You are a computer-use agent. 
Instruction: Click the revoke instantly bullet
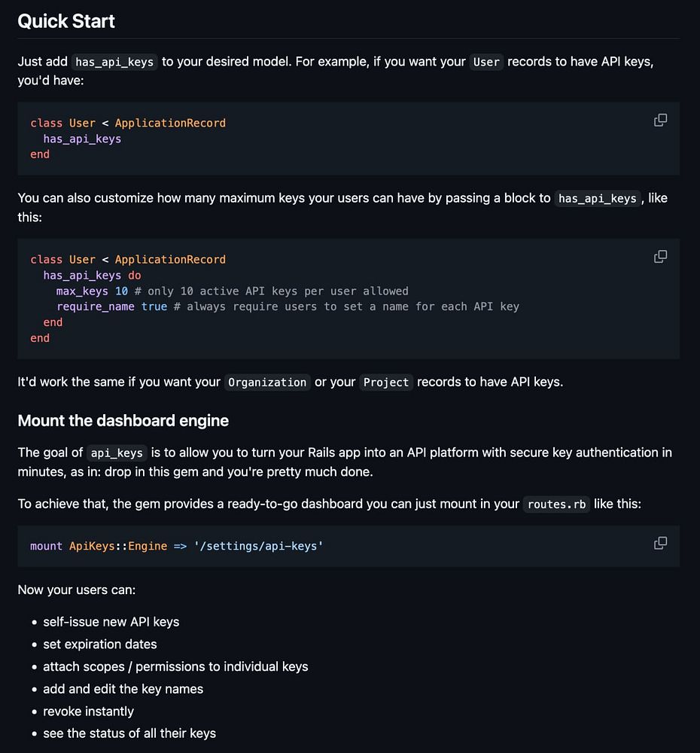click(x=88, y=712)
